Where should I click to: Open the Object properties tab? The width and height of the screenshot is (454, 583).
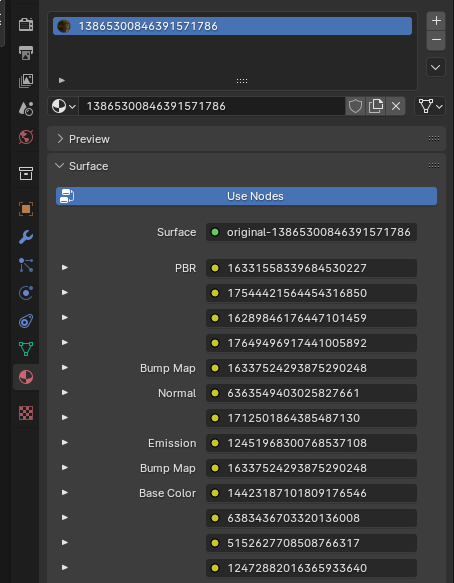click(26, 209)
